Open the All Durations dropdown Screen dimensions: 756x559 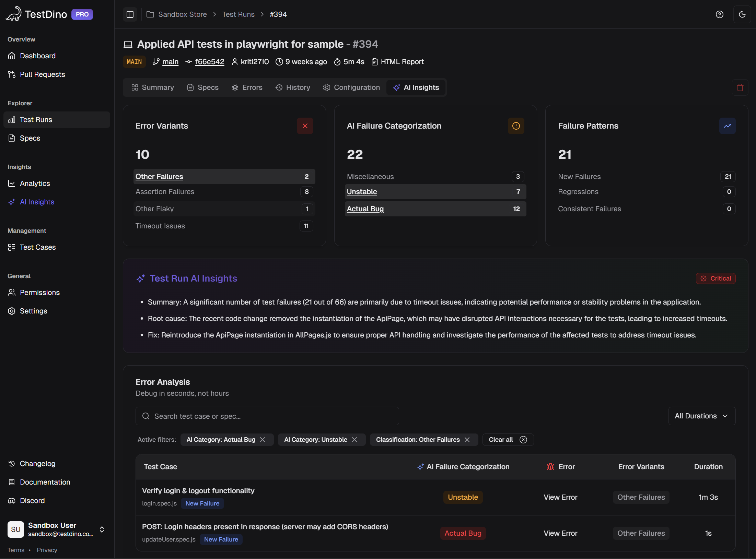click(701, 416)
